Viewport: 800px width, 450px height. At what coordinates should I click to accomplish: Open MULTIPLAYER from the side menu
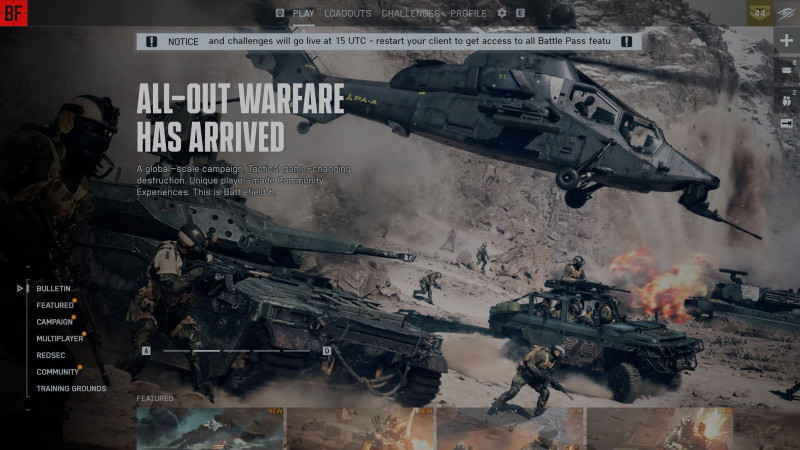(x=60, y=339)
